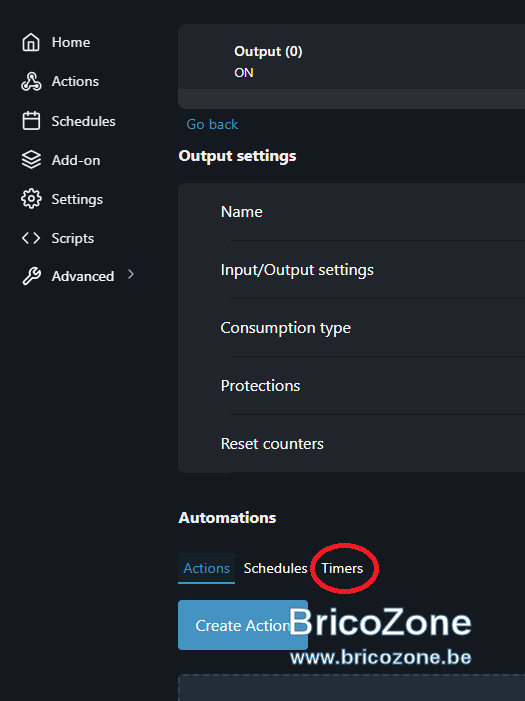Viewport: 525px width, 701px height.
Task: Follow the Go back link
Action: (x=212, y=124)
